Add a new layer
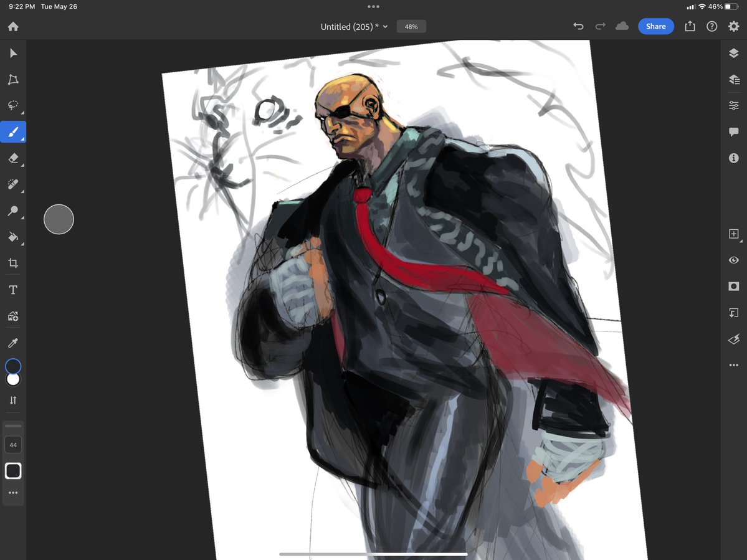 tap(734, 234)
